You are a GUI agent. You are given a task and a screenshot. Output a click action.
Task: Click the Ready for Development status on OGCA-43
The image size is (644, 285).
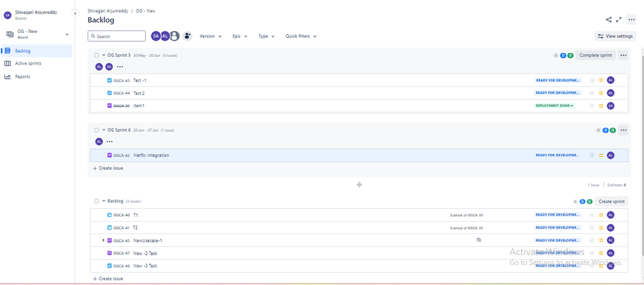pyautogui.click(x=558, y=81)
